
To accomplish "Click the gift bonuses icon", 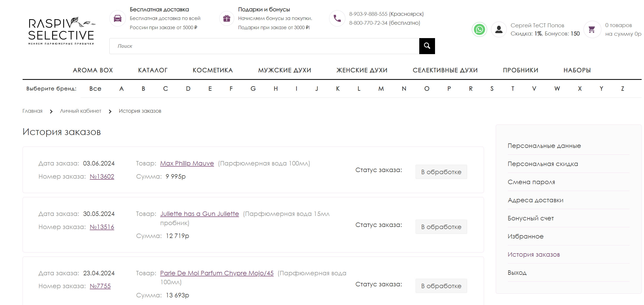I will pos(227,18).
